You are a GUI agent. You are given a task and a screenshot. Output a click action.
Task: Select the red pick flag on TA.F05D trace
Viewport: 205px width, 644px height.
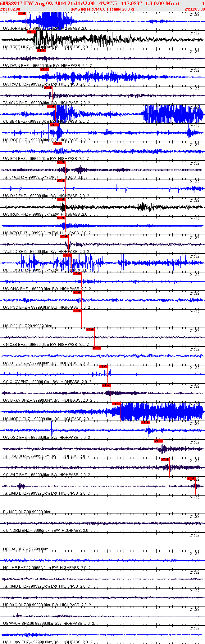coord(158,441)
